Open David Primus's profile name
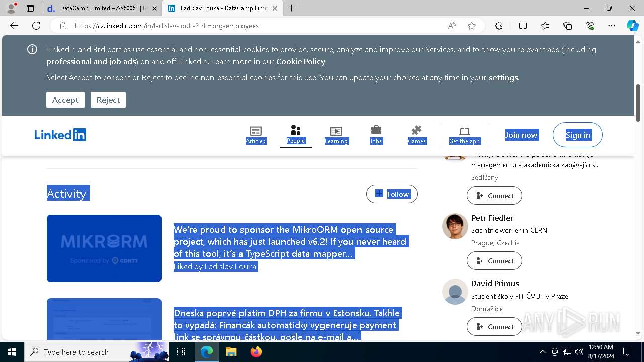 (495, 283)
